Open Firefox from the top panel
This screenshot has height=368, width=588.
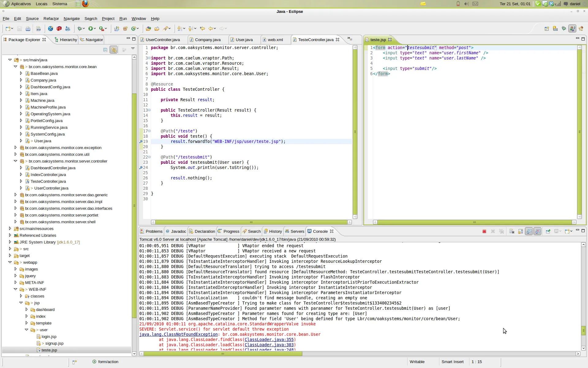click(85, 4)
